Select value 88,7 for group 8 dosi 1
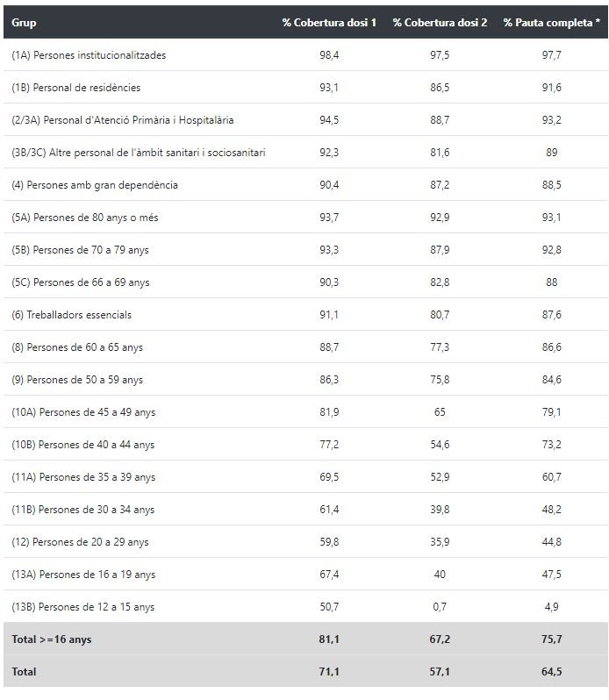The image size is (609, 700). pyautogui.click(x=329, y=347)
